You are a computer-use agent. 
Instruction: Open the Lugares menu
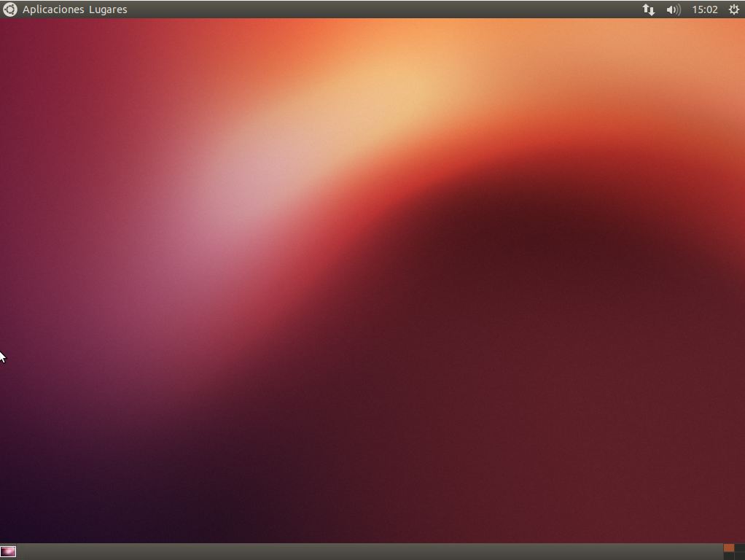(108, 9)
